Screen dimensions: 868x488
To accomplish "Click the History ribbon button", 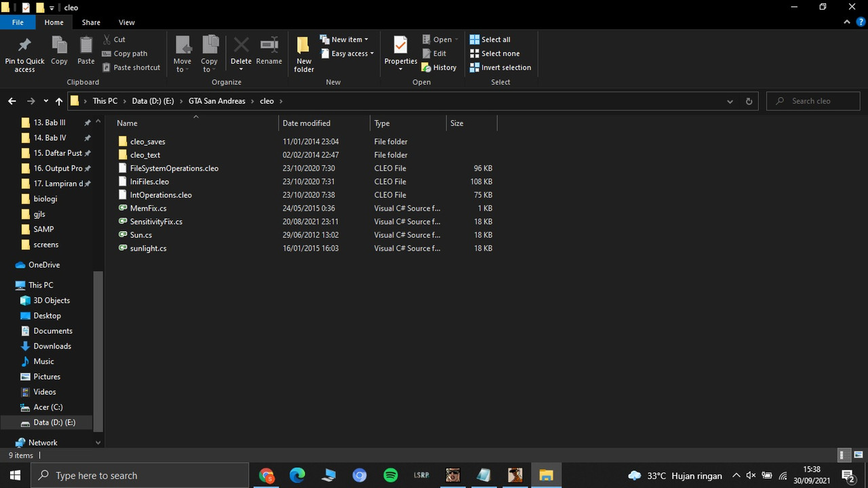I will pos(439,68).
